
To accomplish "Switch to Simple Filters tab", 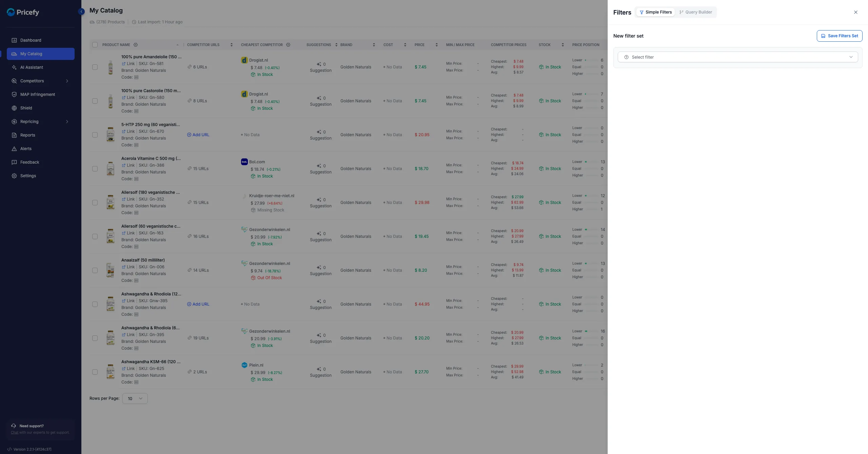I will 655,12.
